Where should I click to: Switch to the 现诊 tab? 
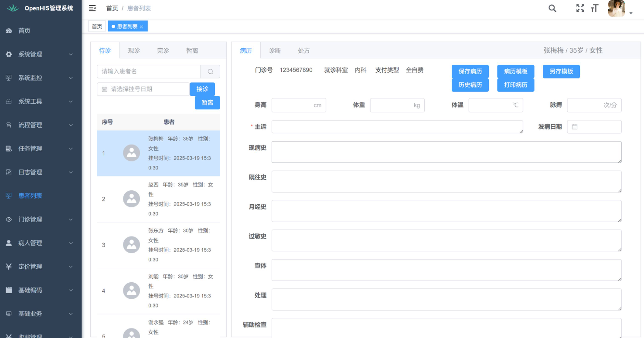[134, 51]
